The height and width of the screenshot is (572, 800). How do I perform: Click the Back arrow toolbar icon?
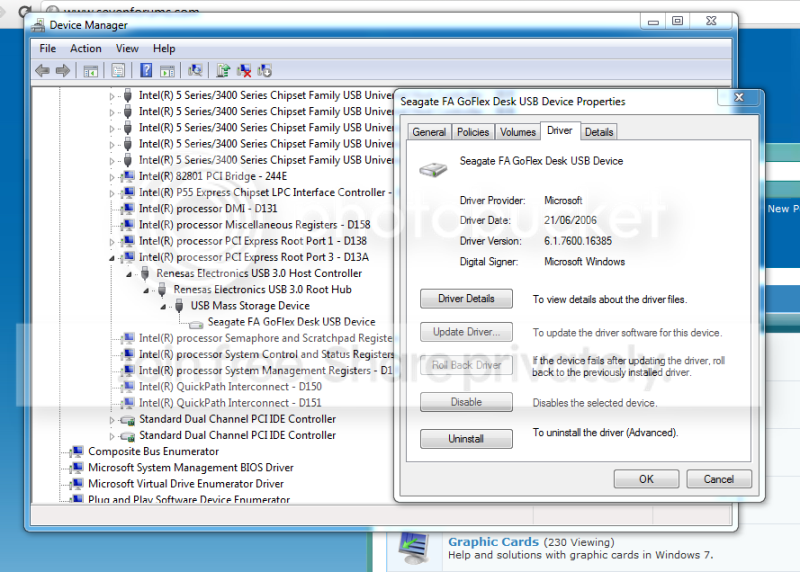(x=42, y=70)
